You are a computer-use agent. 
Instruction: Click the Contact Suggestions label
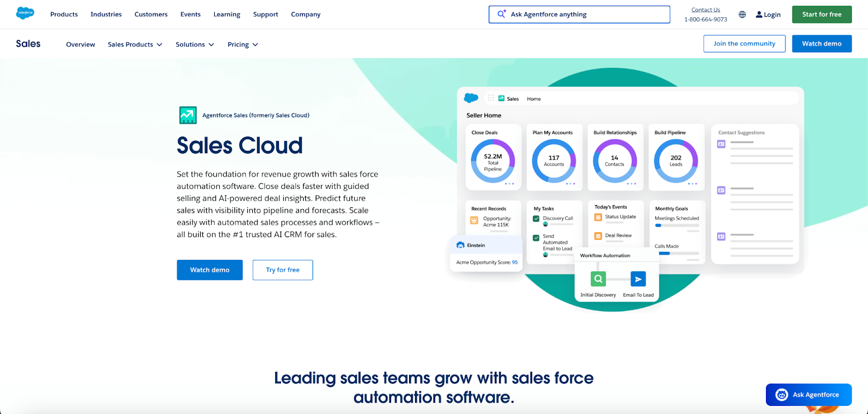click(x=742, y=133)
